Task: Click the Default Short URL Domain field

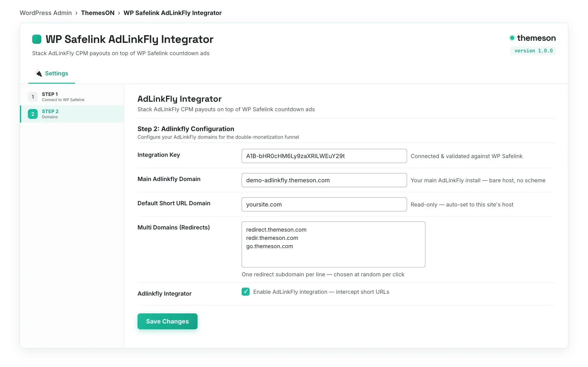Action: [324, 204]
